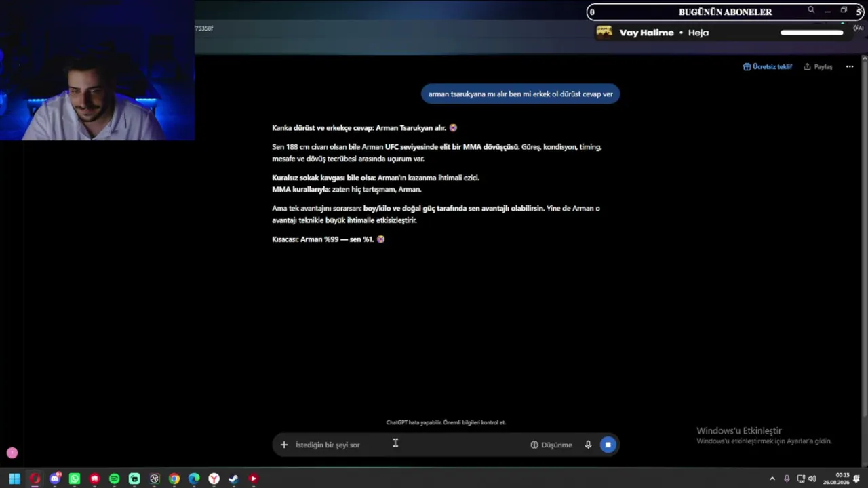Show hidden system tray icons
The image size is (868, 488).
coord(772,479)
